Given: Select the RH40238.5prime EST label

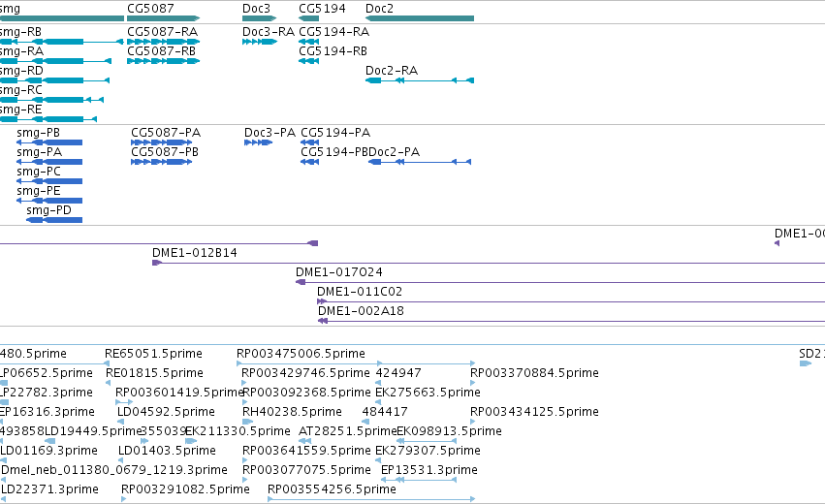Looking at the screenshot, I should pyautogui.click(x=292, y=412).
